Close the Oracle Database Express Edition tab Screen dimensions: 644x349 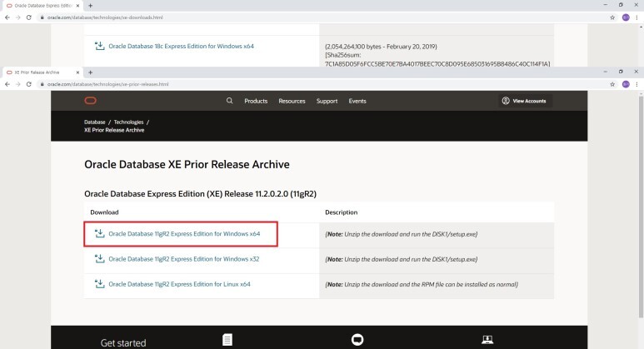(x=77, y=6)
